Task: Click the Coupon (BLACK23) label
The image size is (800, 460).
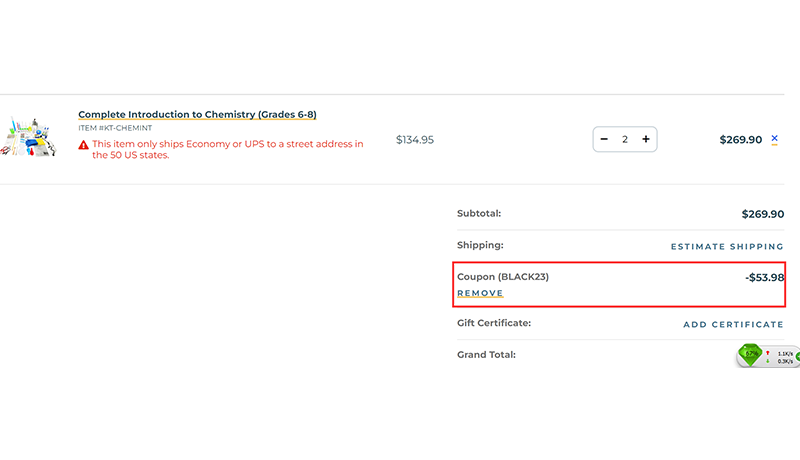Action: (x=503, y=277)
